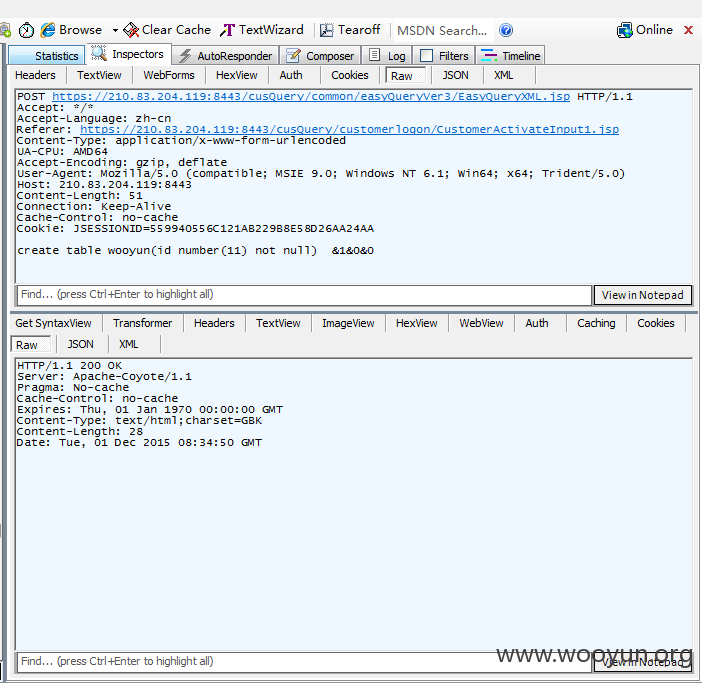
Task: Select request TextView inspector tab
Action: click(x=99, y=75)
